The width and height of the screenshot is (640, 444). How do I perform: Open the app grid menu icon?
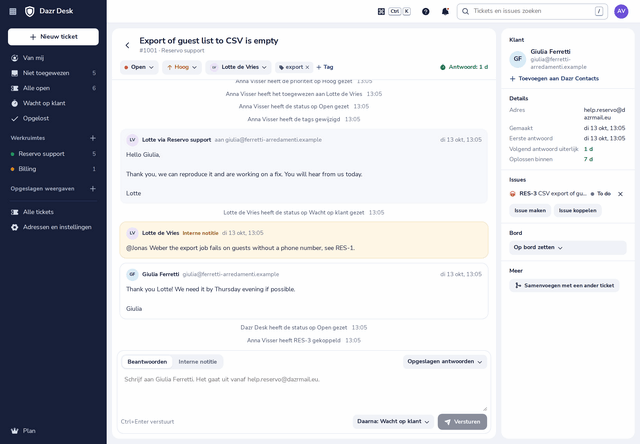[x=13, y=11]
